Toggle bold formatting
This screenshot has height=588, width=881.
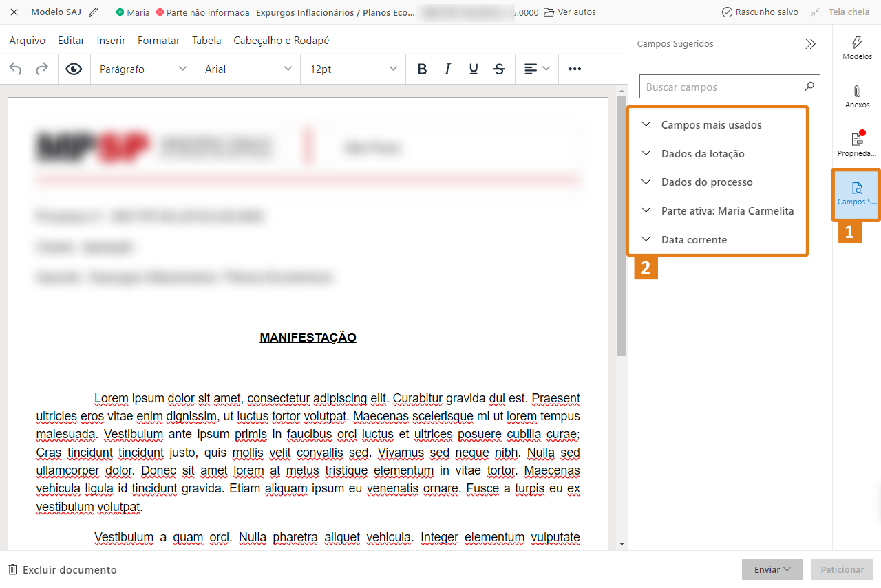click(422, 69)
